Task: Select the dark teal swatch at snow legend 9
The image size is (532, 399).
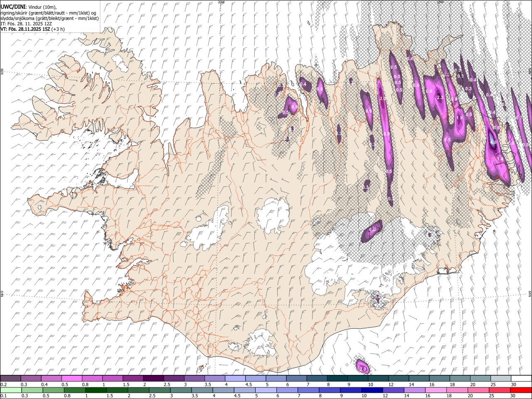Action: click(x=337, y=378)
